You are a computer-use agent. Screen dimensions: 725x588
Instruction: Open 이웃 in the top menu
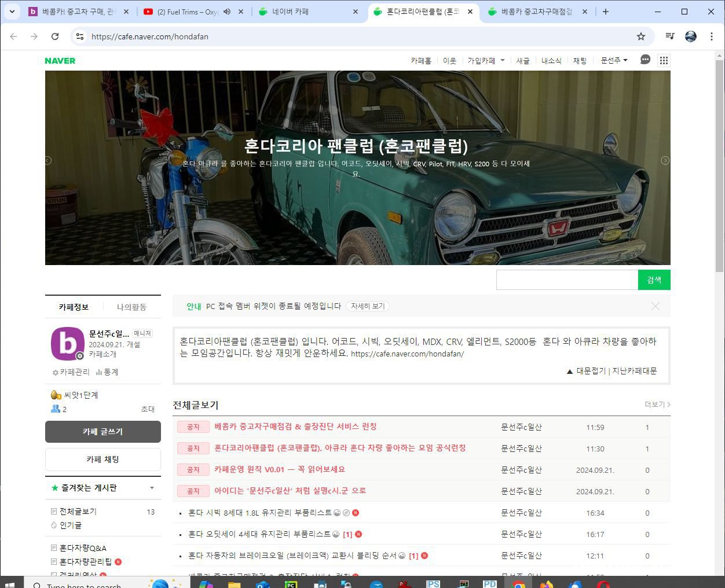tap(449, 60)
